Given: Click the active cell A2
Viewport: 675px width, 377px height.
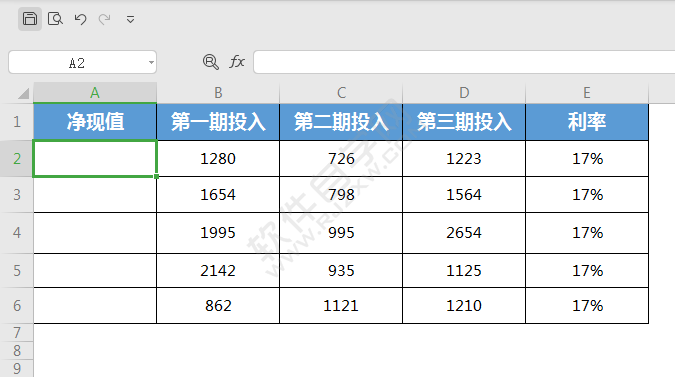Looking at the screenshot, I should tap(95, 159).
